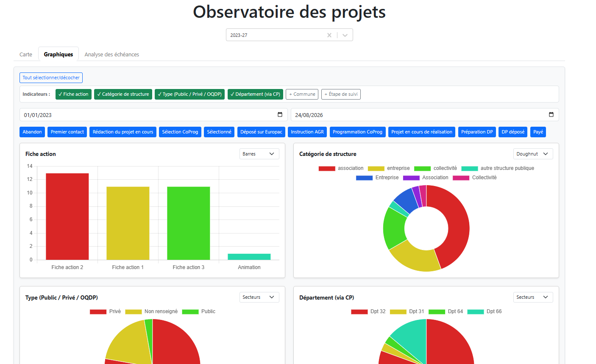Open the 2023-27 programme dropdown chevron

coord(345,35)
